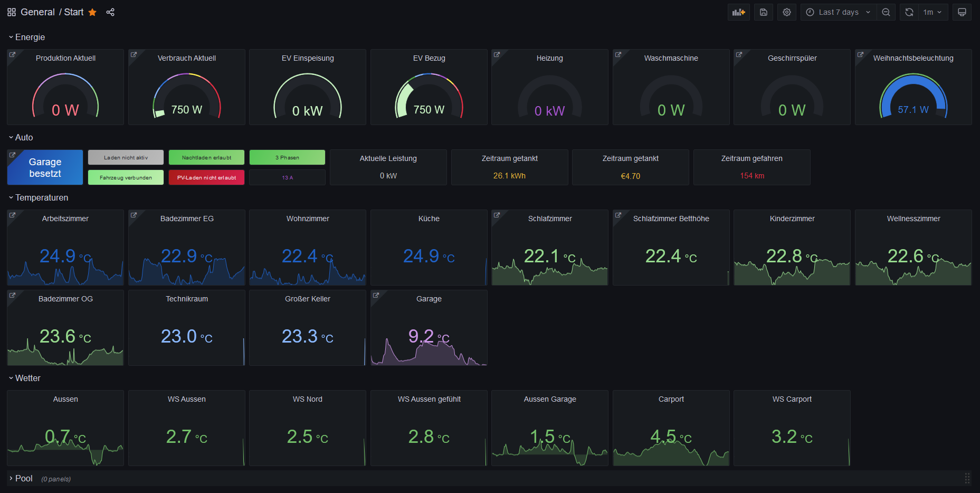
Task: Add a new panel to dashboard
Action: click(739, 12)
